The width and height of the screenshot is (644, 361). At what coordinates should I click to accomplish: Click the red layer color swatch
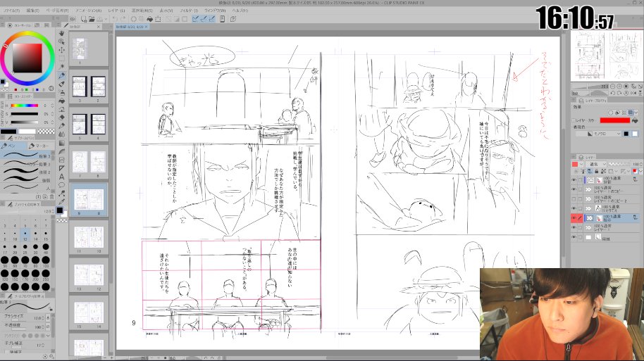[615, 120]
